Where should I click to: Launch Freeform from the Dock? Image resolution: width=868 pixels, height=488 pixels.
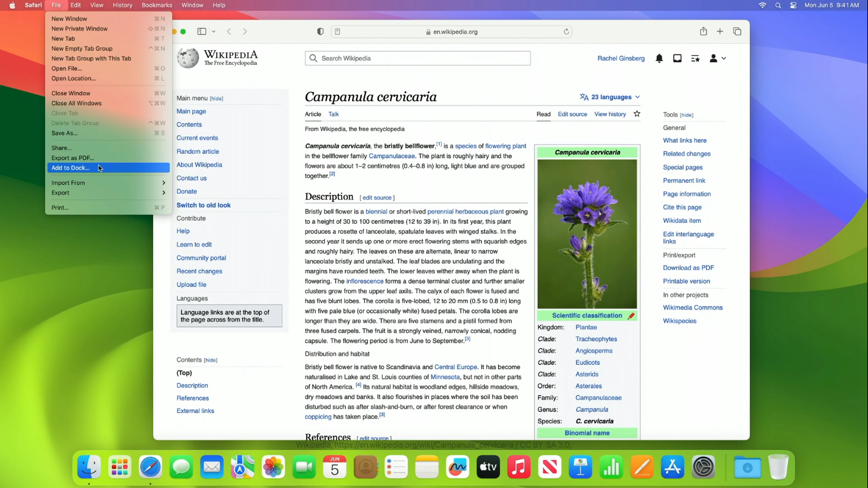(458, 468)
